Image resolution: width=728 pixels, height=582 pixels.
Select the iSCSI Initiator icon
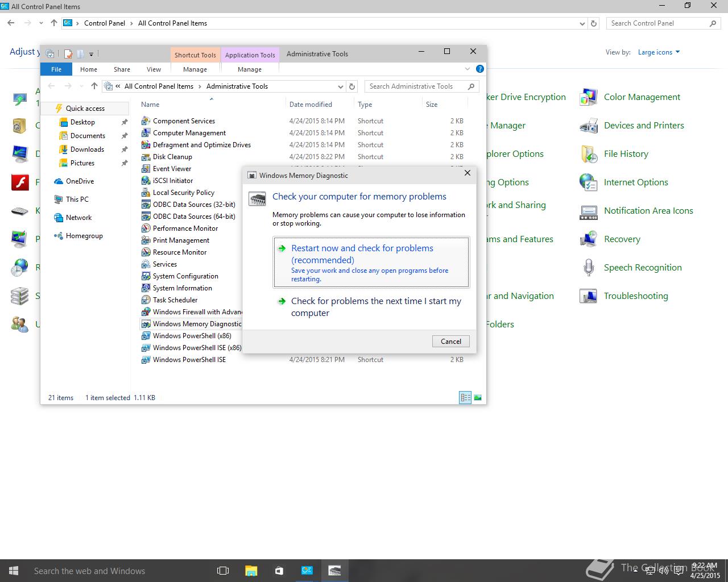tap(146, 181)
